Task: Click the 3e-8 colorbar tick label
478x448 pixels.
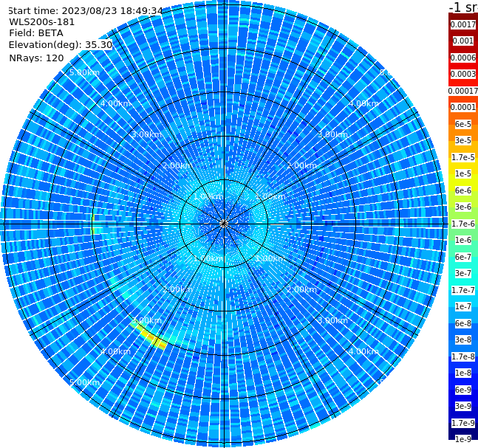Action: tap(463, 340)
